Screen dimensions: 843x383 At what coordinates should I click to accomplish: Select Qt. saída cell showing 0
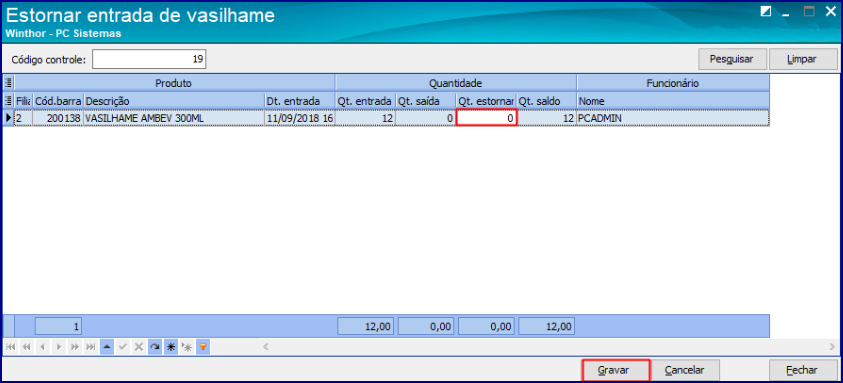coord(426,118)
